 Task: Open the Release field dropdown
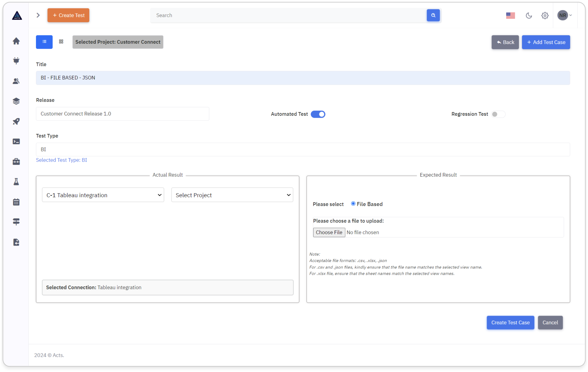[x=122, y=114]
